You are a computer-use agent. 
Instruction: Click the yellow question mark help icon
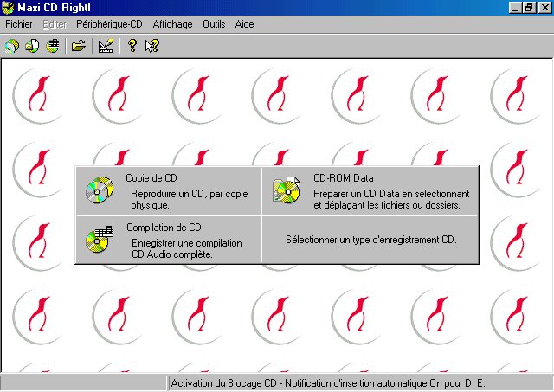(x=132, y=46)
